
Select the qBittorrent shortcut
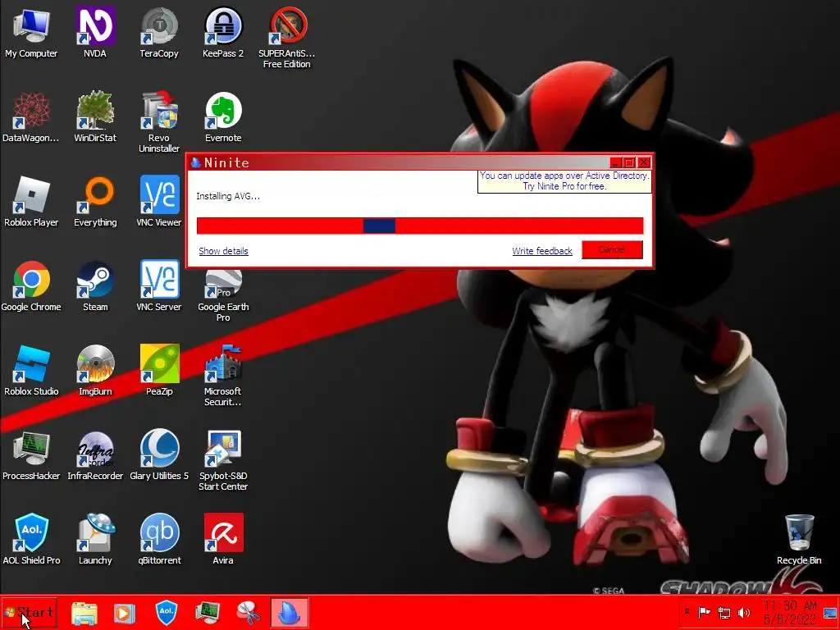pyautogui.click(x=159, y=540)
